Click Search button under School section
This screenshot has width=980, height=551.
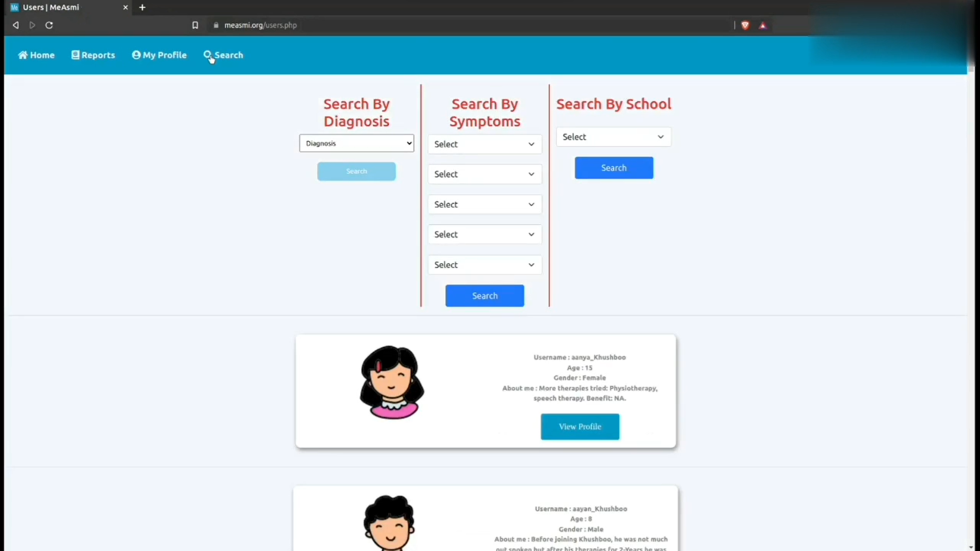[x=614, y=168]
